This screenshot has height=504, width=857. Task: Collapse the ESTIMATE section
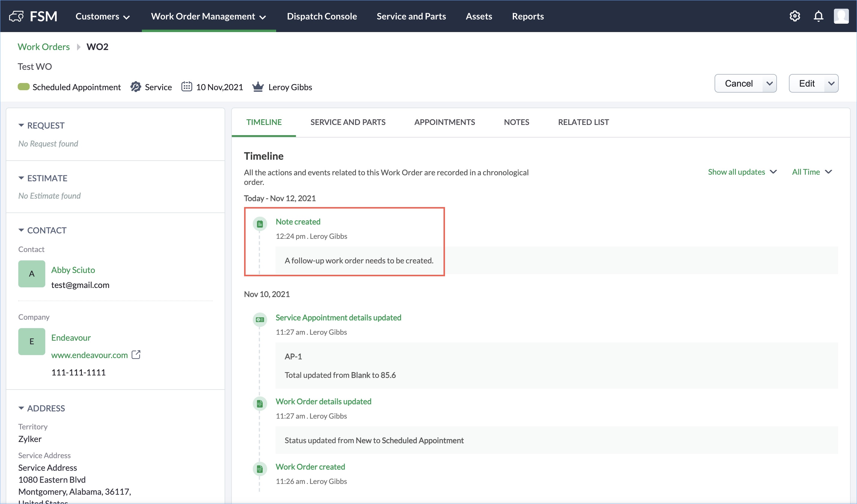(x=21, y=178)
